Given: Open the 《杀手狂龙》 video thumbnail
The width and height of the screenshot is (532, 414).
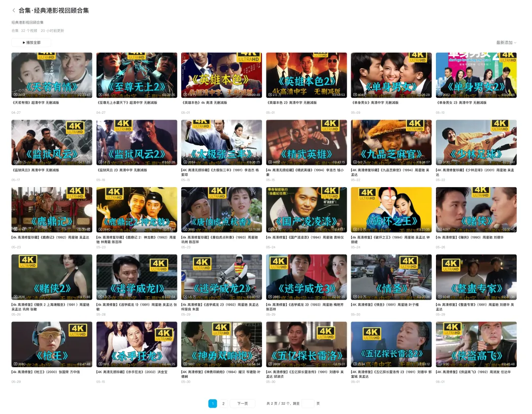Looking at the screenshot, I should click(x=137, y=345).
